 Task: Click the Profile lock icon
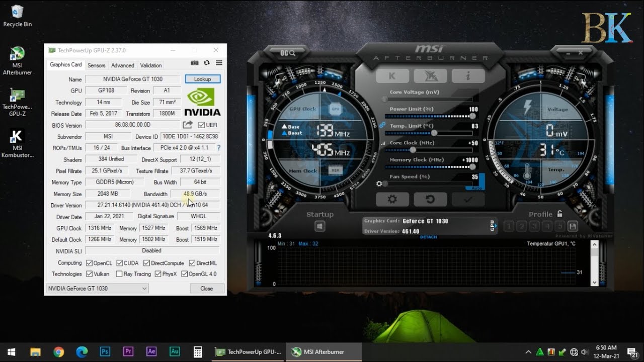pyautogui.click(x=559, y=214)
